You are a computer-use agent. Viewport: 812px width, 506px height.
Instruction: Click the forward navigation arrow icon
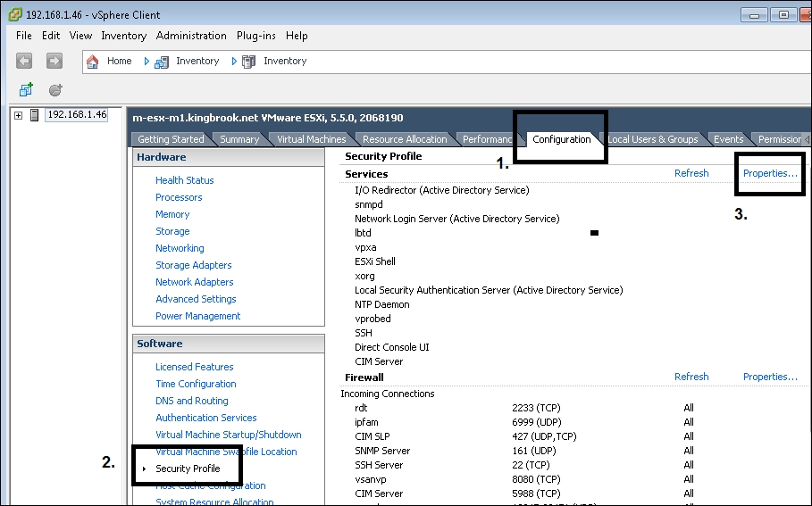coord(54,61)
